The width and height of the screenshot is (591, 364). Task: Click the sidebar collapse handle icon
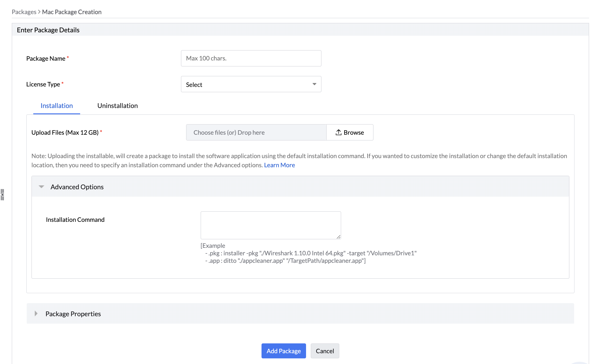coord(2,194)
